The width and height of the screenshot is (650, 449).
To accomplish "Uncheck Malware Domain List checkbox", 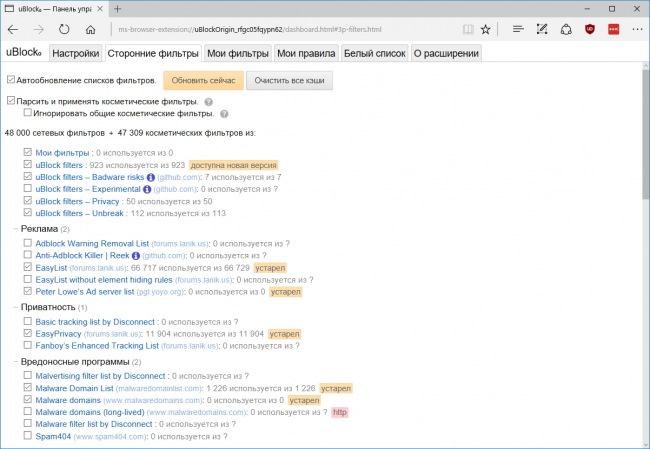I will point(27,387).
